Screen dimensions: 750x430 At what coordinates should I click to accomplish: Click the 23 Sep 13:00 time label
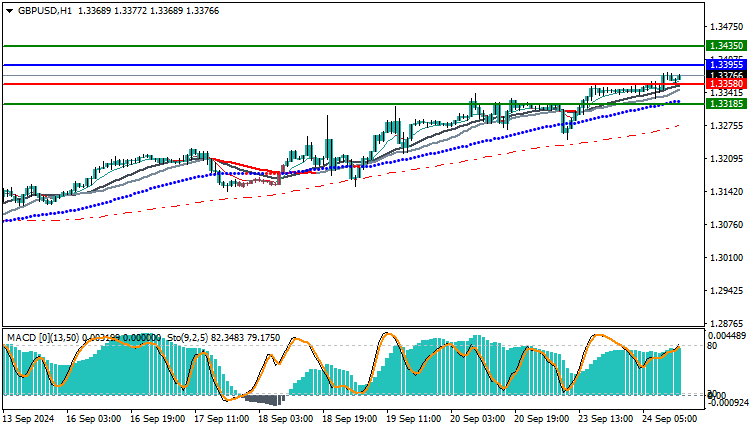[x=606, y=419]
